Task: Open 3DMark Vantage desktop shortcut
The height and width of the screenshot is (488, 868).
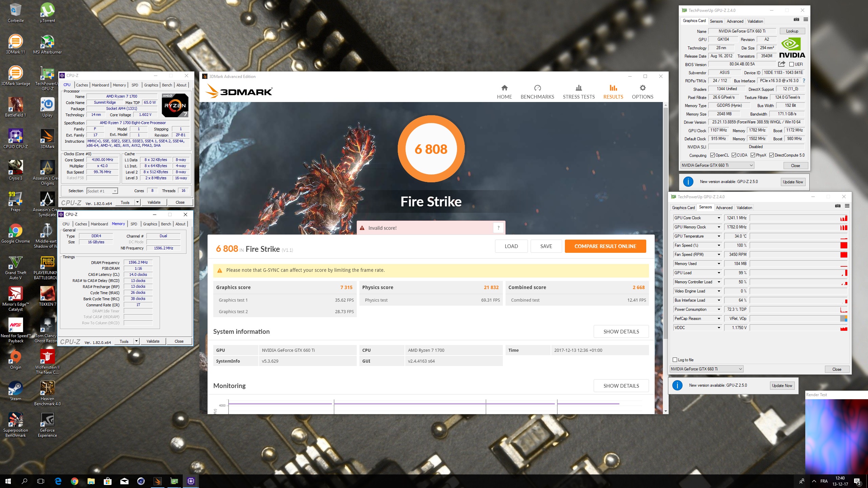Action: coord(16,76)
